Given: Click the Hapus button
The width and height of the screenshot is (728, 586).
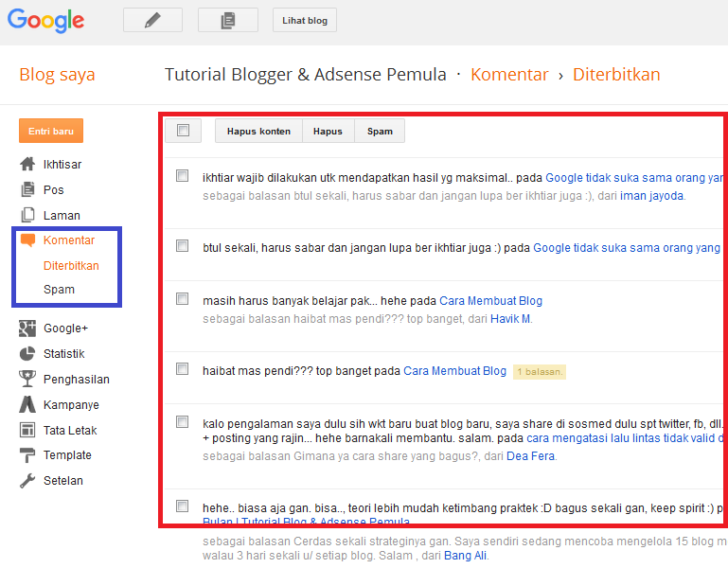Looking at the screenshot, I should click(x=328, y=131).
